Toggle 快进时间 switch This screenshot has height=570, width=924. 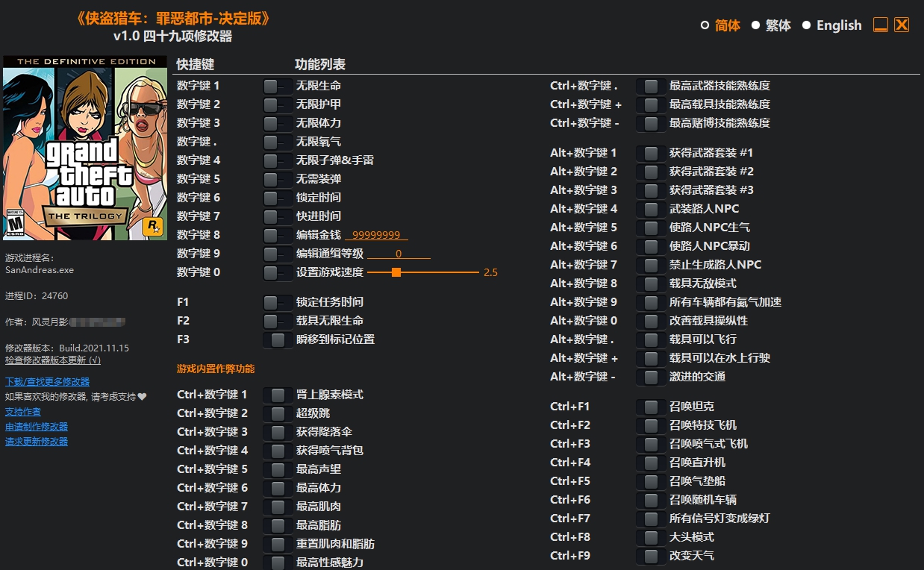point(278,216)
